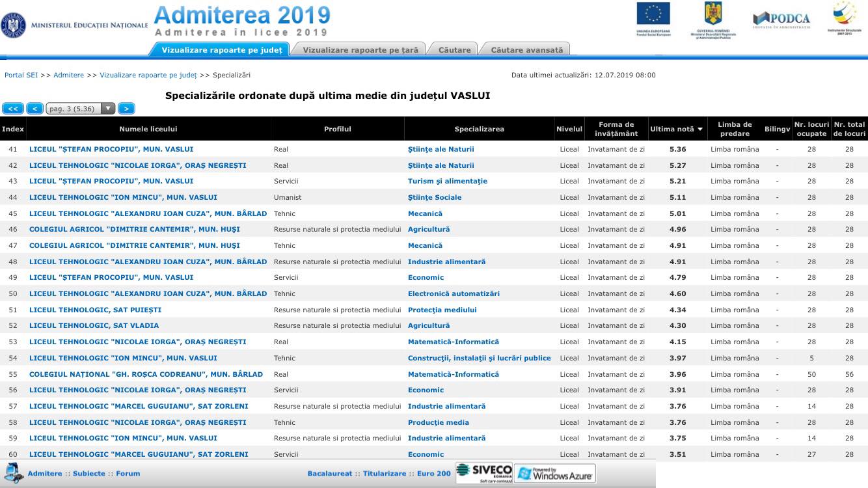
Task: Open Liceul Ion Mincu link in row 59
Action: point(123,438)
